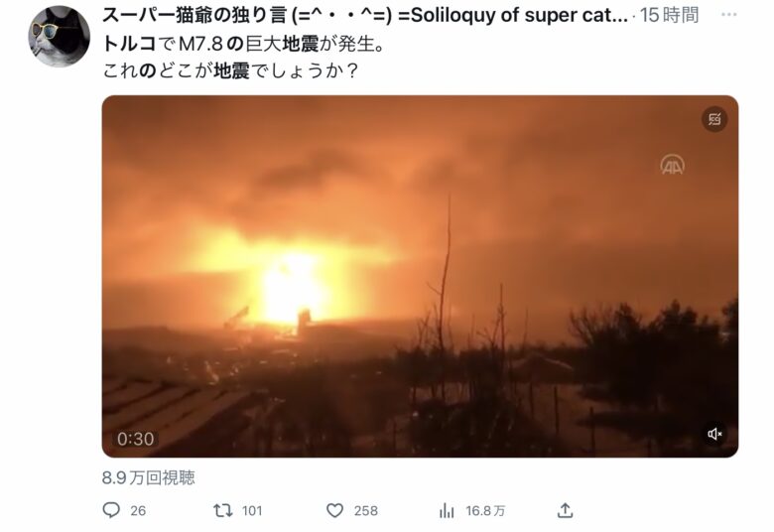Click the 26 replies count
This screenshot has width=774, height=532.
click(138, 511)
